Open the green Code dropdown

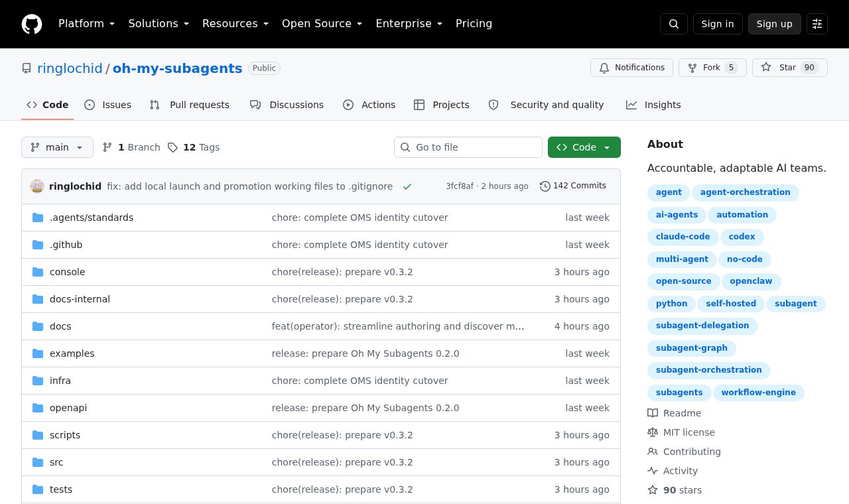pyautogui.click(x=584, y=147)
